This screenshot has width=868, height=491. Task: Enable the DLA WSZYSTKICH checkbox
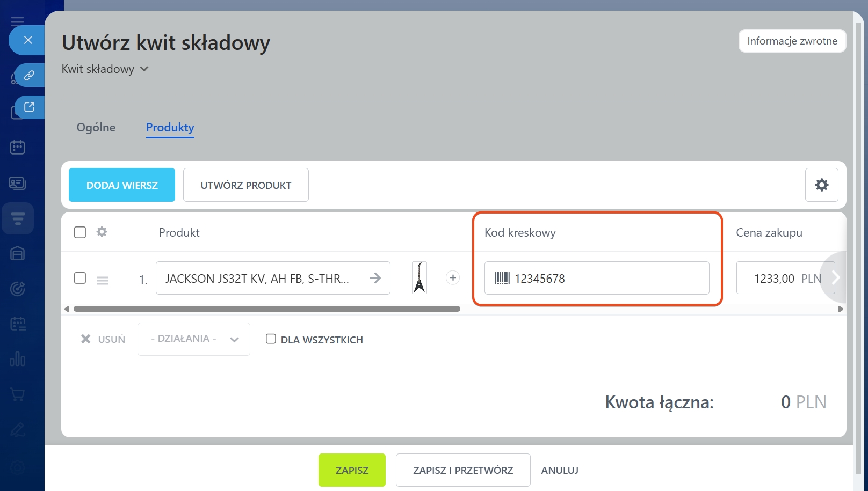[271, 339]
